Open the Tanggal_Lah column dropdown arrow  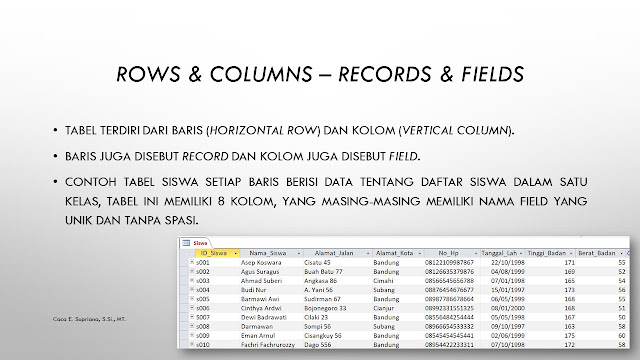tap(521, 253)
